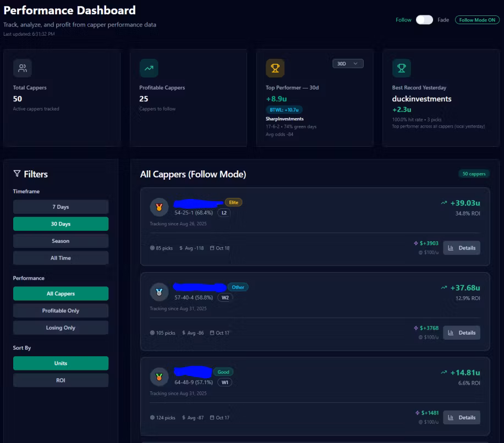Click the +8.9u Top Performer value

click(x=276, y=99)
